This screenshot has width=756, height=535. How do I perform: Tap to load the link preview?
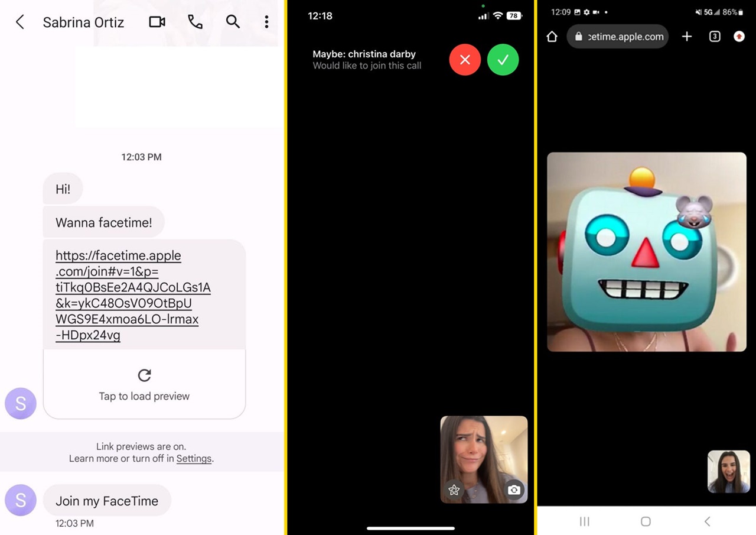pyautogui.click(x=144, y=383)
